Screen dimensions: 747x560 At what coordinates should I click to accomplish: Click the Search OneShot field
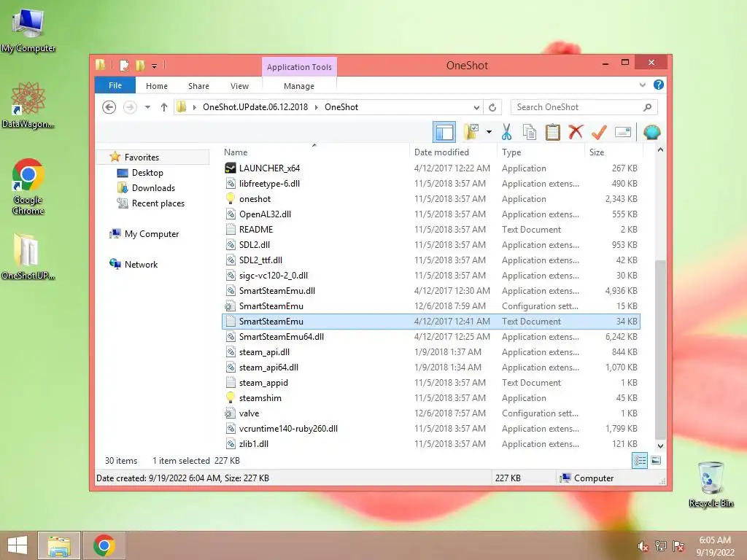[584, 107]
